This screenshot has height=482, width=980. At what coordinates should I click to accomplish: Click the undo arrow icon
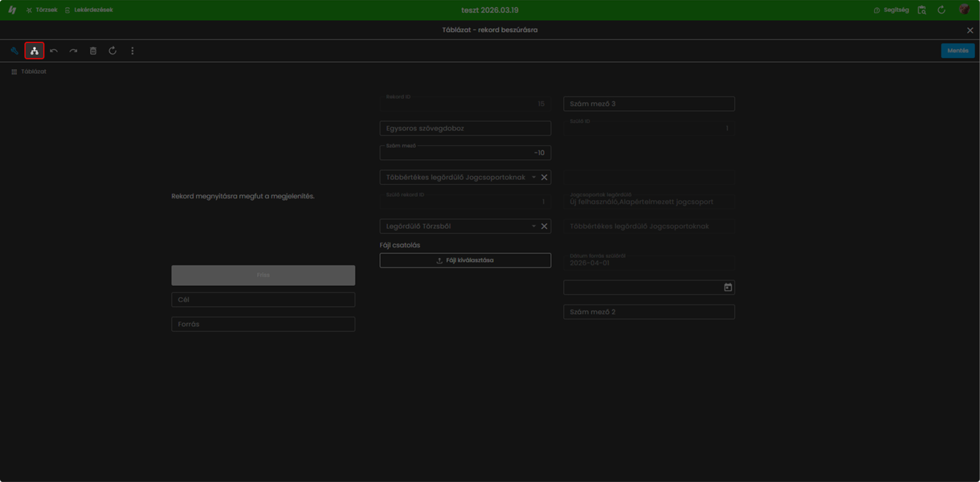tap(54, 51)
